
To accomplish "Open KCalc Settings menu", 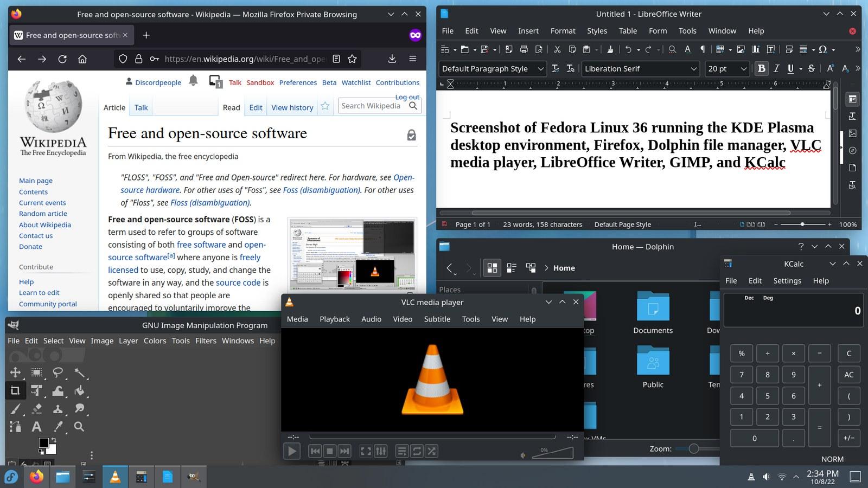I will coord(787,281).
